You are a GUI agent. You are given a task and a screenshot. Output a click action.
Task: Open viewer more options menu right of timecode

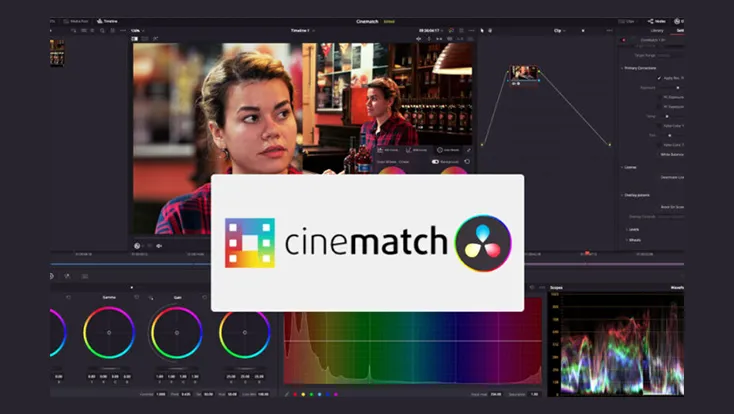471,30
